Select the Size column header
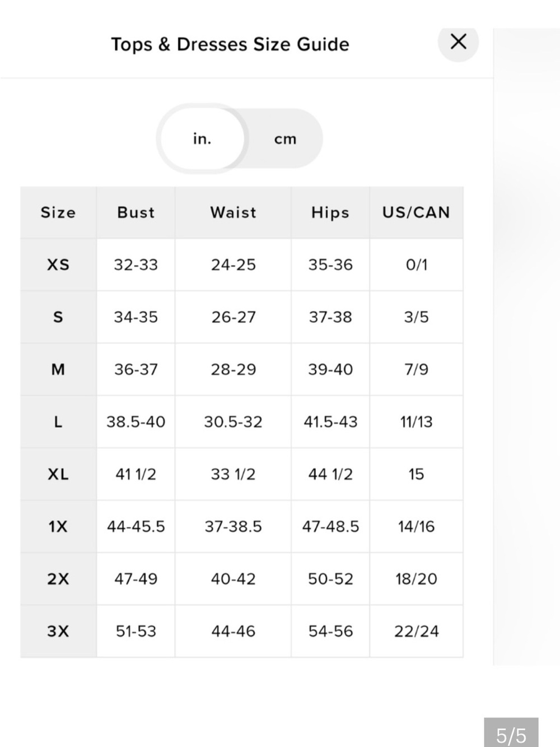This screenshot has width=560, height=747. coord(58,212)
